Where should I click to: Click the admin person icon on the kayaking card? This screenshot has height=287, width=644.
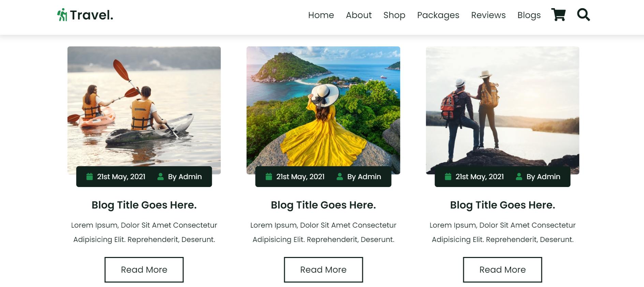160,177
